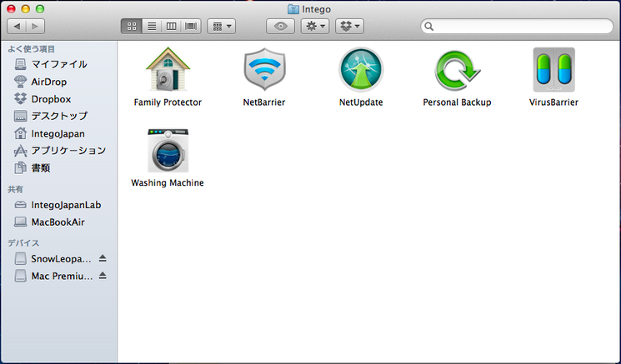Close the Intego Finder window
The height and width of the screenshot is (364, 621).
(x=11, y=8)
